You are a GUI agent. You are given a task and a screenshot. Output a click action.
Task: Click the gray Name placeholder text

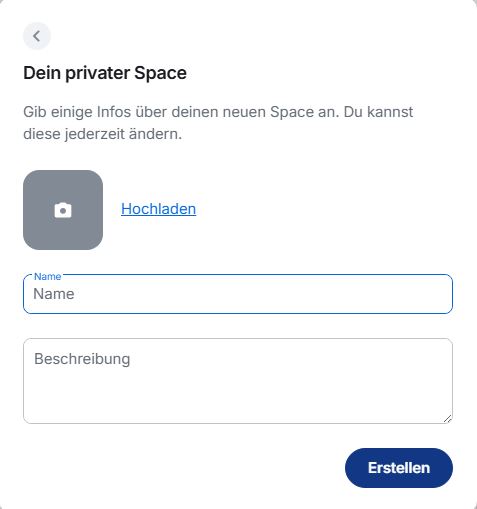(x=54, y=294)
